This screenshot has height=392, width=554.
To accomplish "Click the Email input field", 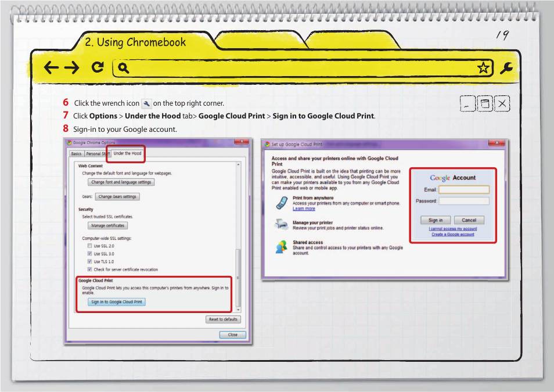I will tap(464, 190).
